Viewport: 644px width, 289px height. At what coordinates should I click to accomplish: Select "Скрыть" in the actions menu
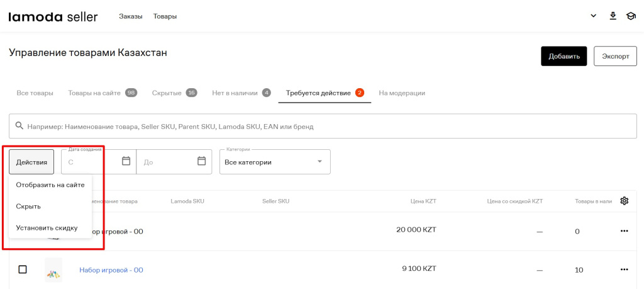[x=28, y=207]
